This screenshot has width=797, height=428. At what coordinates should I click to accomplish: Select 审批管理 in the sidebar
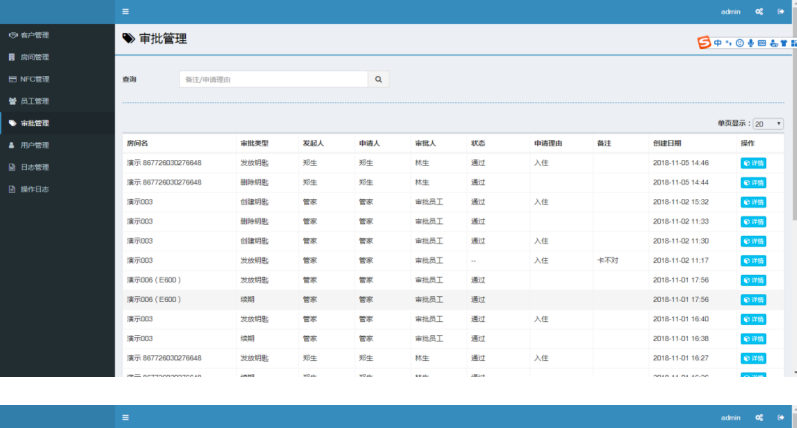pos(57,123)
